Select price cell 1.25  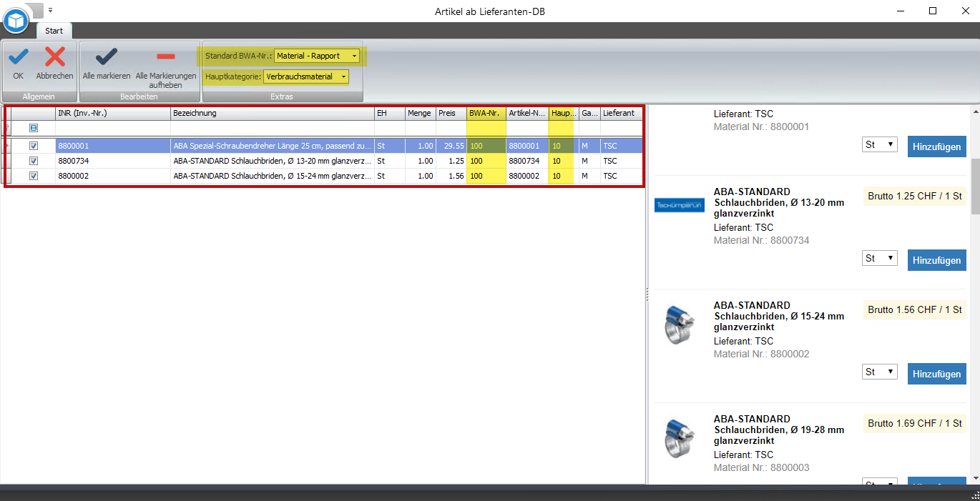[x=451, y=161]
